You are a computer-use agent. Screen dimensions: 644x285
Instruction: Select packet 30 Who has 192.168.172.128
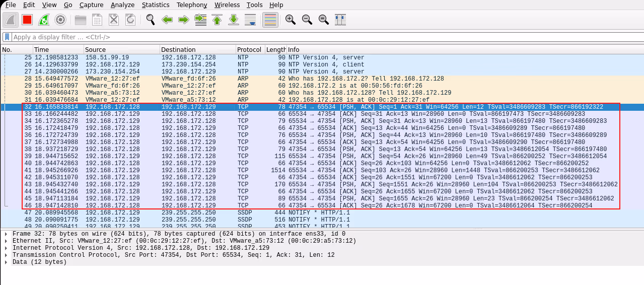(322, 93)
